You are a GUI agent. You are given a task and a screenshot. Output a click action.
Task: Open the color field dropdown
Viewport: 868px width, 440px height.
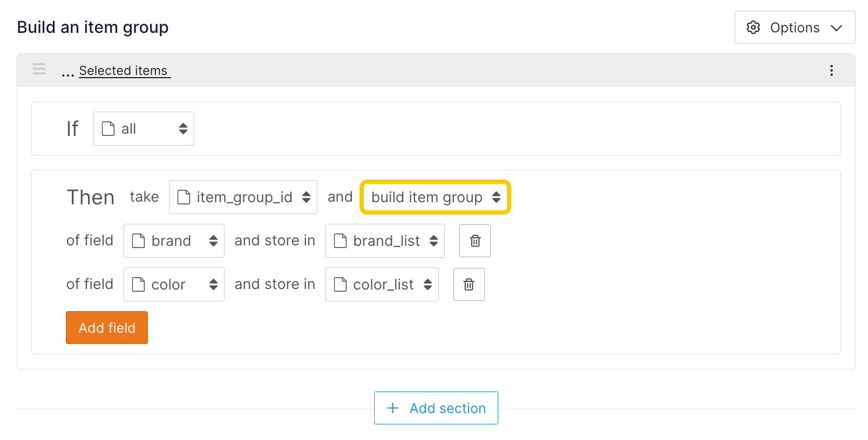click(174, 285)
